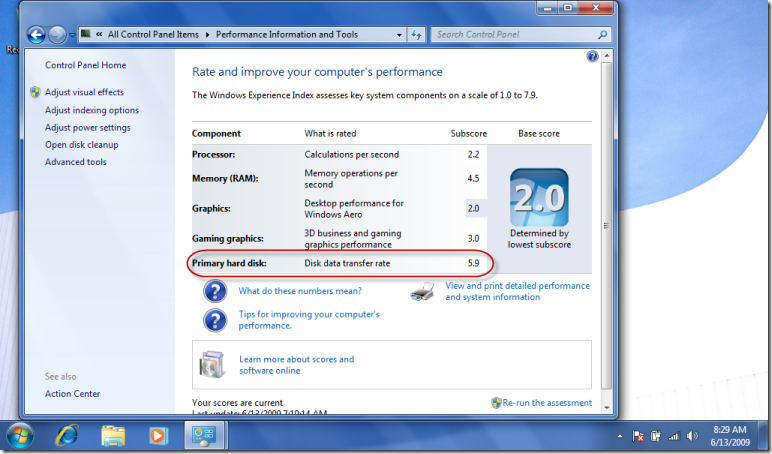Open Help with the blue question icon
The width and height of the screenshot is (772, 454).
pos(592,56)
